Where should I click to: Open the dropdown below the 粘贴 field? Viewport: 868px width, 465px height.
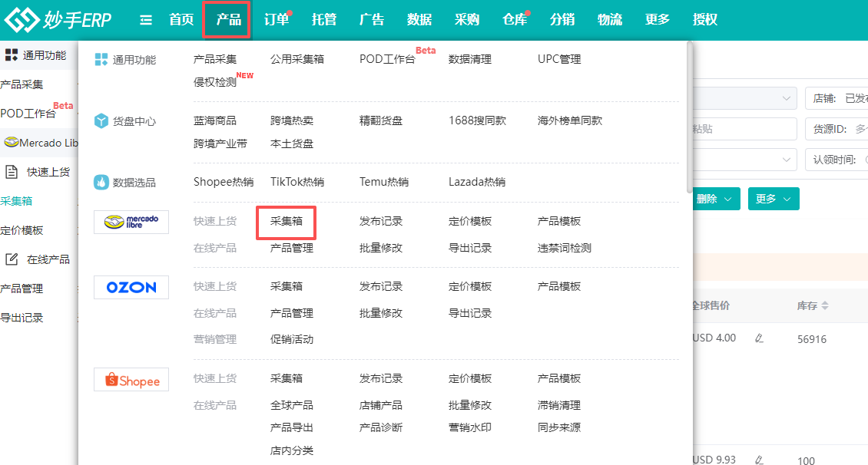744,160
